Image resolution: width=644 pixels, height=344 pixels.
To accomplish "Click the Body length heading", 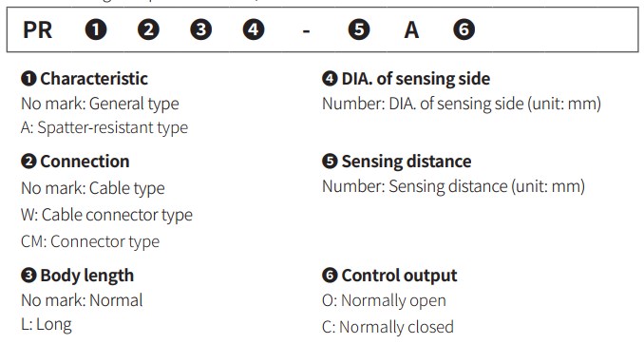I will coord(87,276).
